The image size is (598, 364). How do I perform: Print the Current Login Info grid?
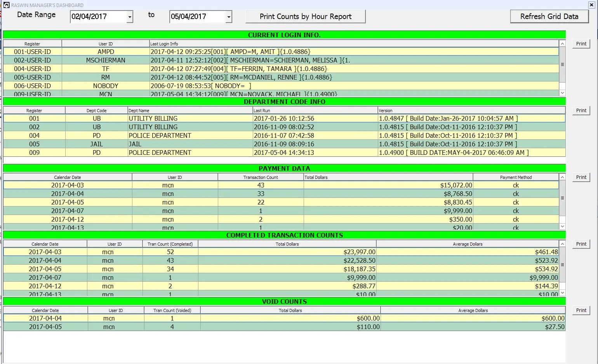[581, 43]
